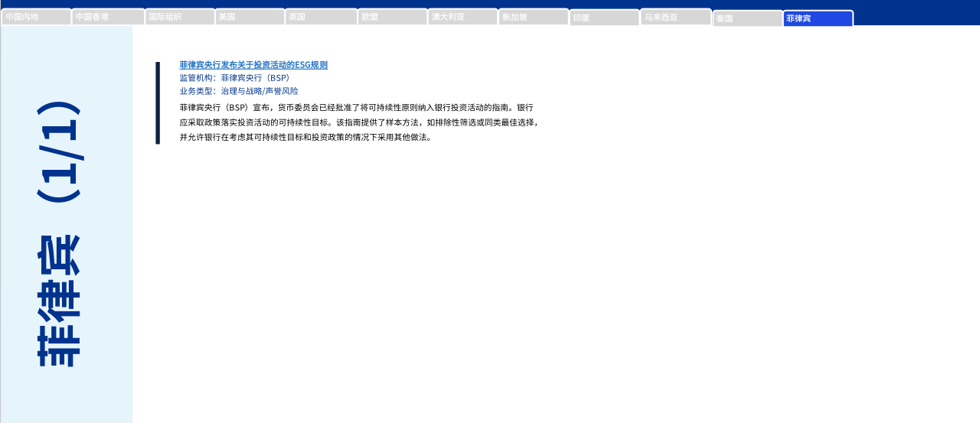Select the 澳大利亚 tab
The image size is (980, 423).
(462, 17)
